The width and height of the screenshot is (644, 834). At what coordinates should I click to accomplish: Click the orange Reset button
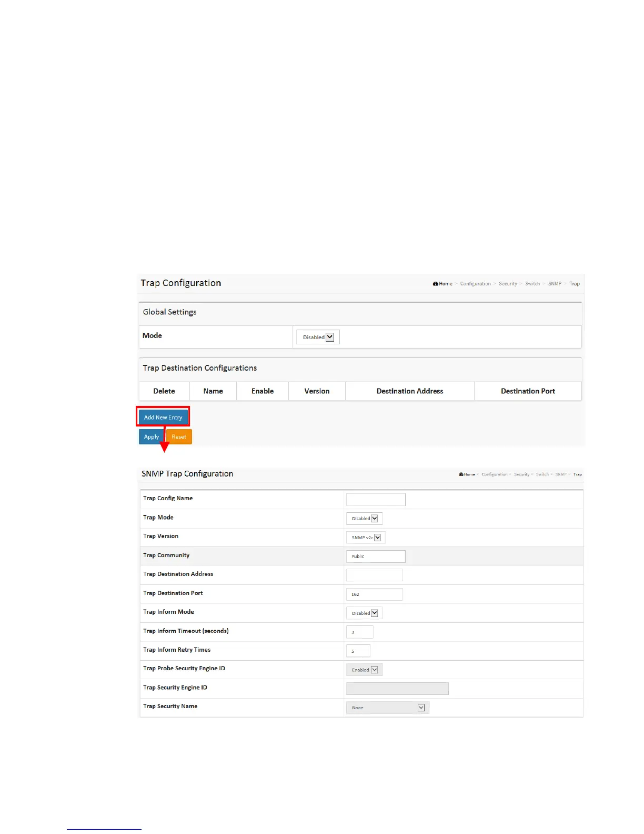pos(179,436)
